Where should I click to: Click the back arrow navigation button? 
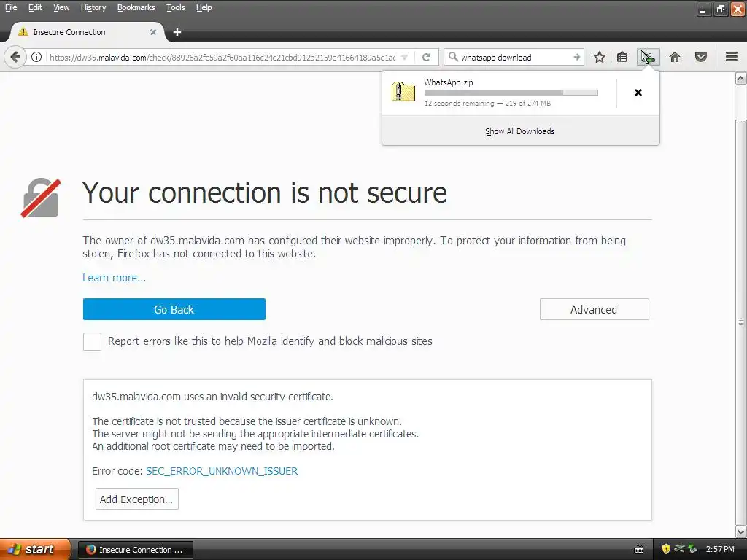(x=15, y=57)
